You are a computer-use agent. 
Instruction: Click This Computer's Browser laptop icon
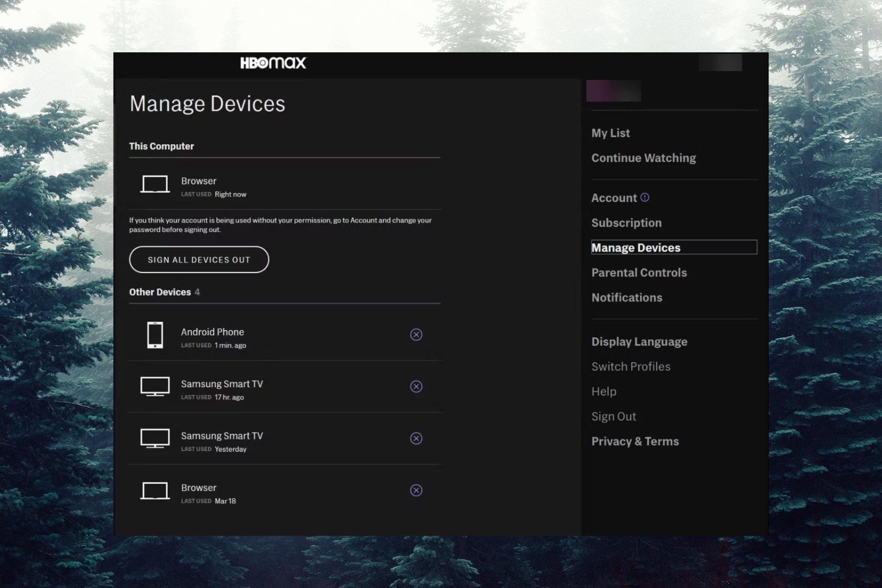[155, 184]
